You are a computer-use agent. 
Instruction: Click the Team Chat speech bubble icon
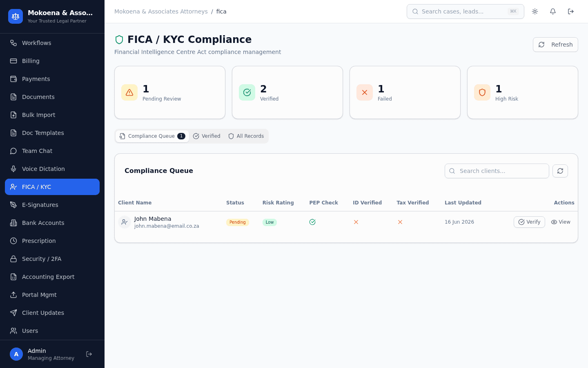tap(13, 151)
